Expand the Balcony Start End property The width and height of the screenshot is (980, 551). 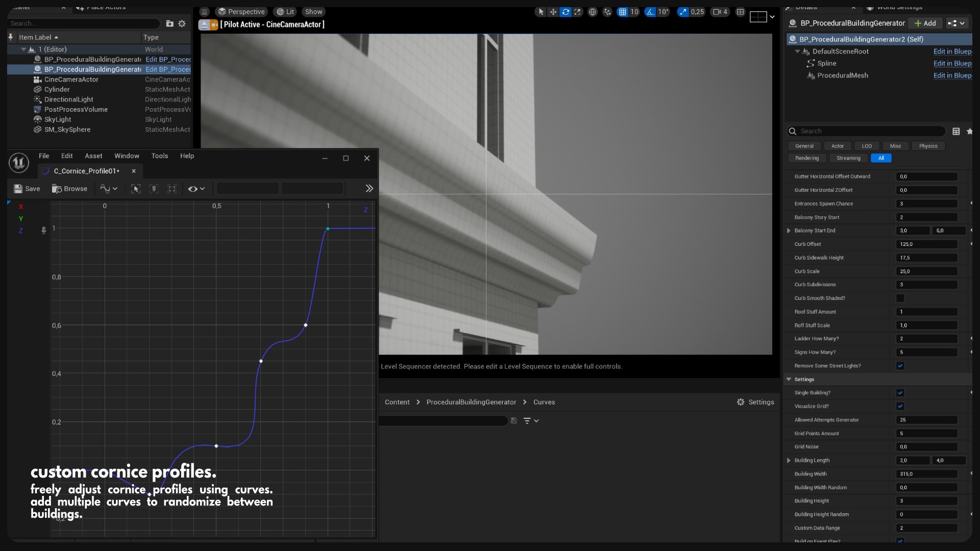click(789, 231)
